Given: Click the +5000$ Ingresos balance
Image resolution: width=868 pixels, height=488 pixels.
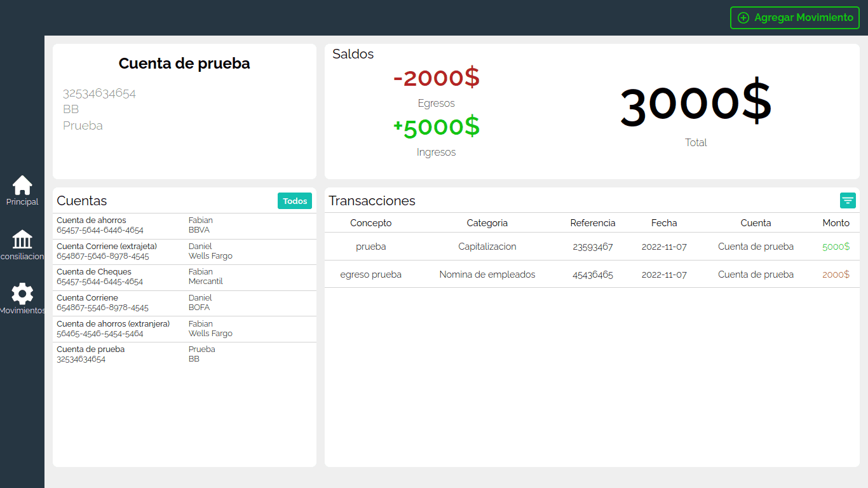Looking at the screenshot, I should (x=437, y=127).
